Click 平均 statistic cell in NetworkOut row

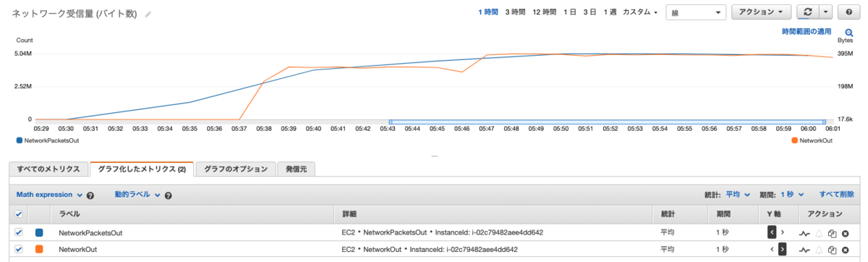tap(667, 250)
